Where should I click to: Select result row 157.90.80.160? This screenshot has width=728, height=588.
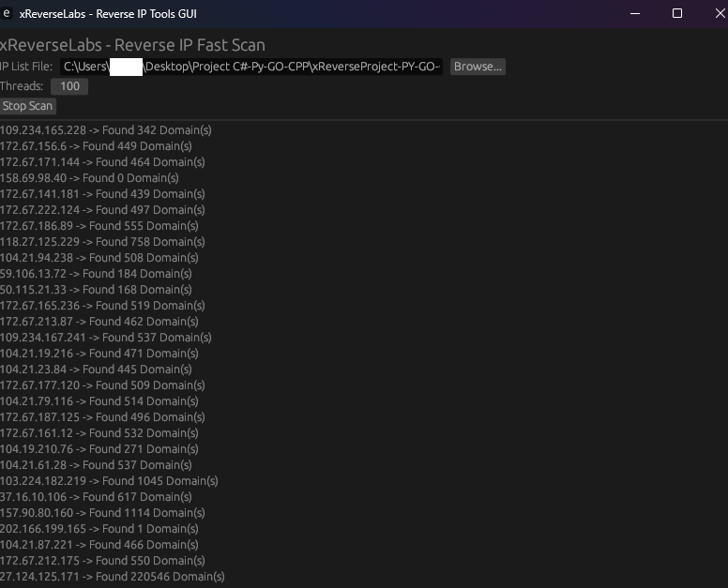102,512
